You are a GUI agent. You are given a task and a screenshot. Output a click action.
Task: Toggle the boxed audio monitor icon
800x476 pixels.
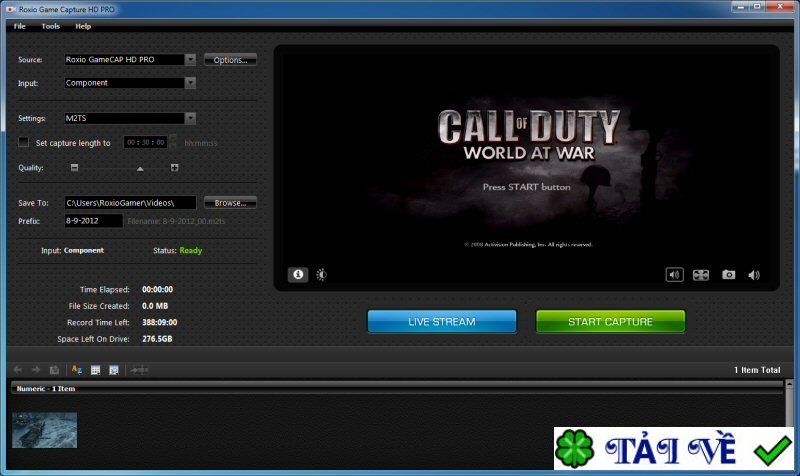coord(674,274)
